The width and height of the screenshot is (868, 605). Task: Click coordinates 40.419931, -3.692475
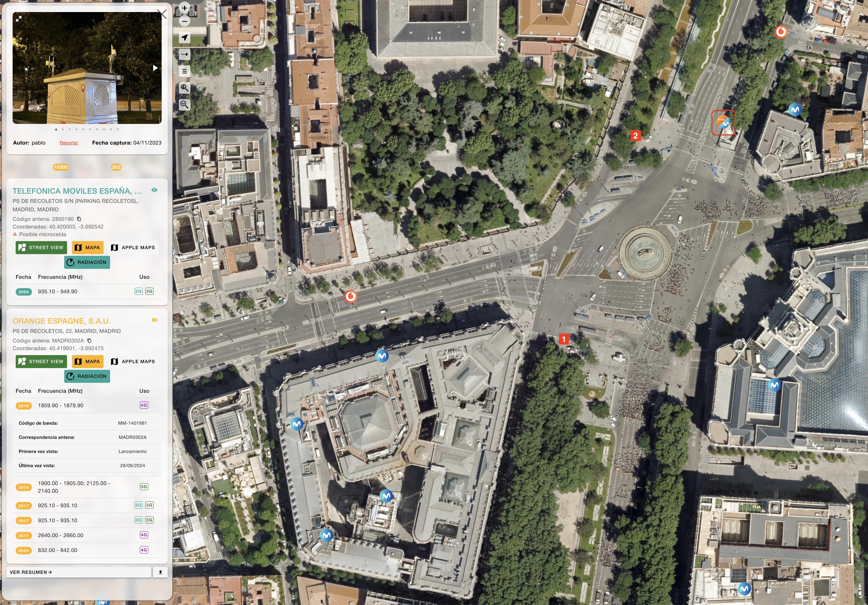click(x=76, y=348)
